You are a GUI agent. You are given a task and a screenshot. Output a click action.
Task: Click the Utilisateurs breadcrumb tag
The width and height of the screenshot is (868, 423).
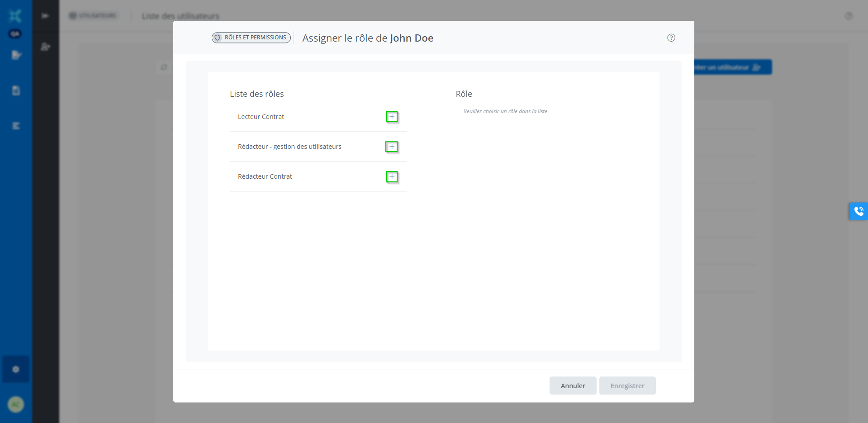click(93, 16)
